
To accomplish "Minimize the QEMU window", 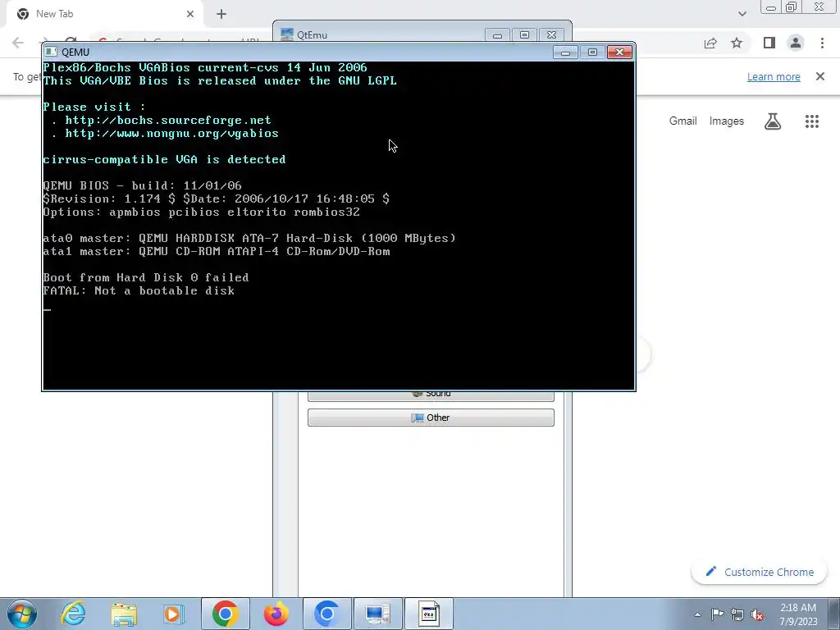I will pyautogui.click(x=566, y=52).
